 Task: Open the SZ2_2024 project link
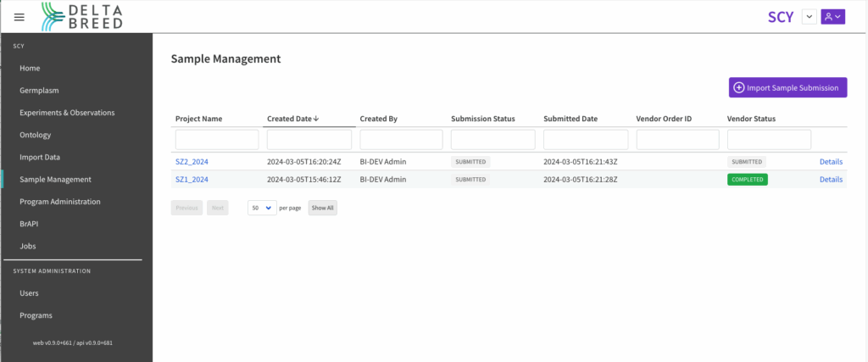point(192,161)
